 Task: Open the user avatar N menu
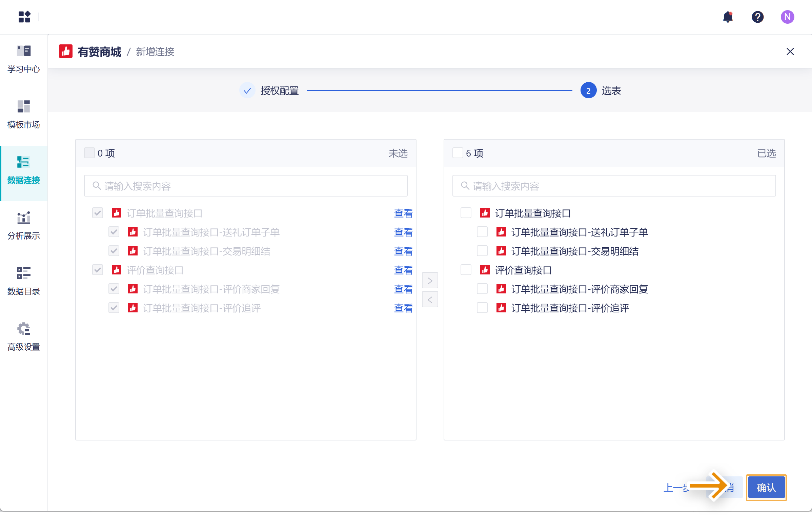coord(787,17)
